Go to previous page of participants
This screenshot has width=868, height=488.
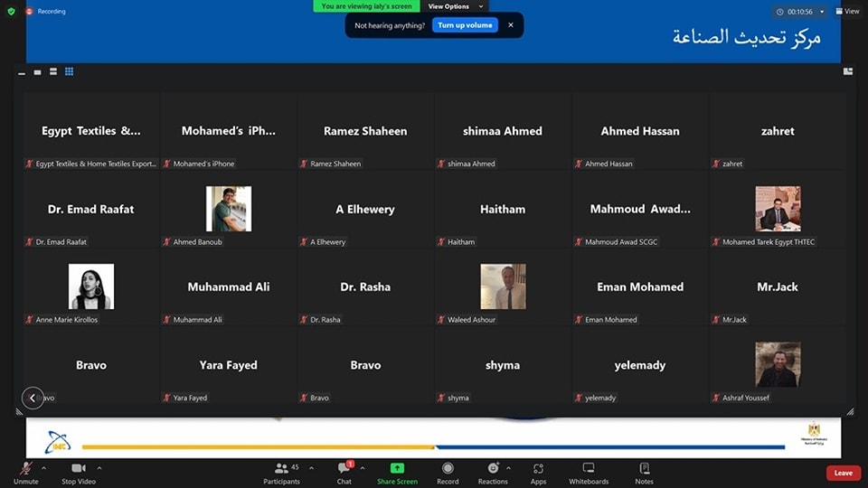[33, 398]
